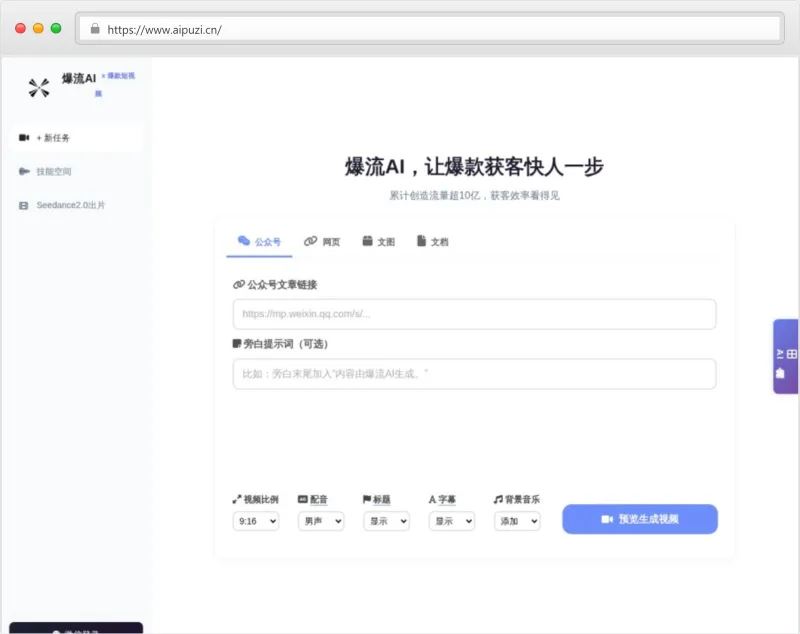This screenshot has width=800, height=634.
Task: Click the film icon beside Seedance2.0出片
Action: coord(23,206)
